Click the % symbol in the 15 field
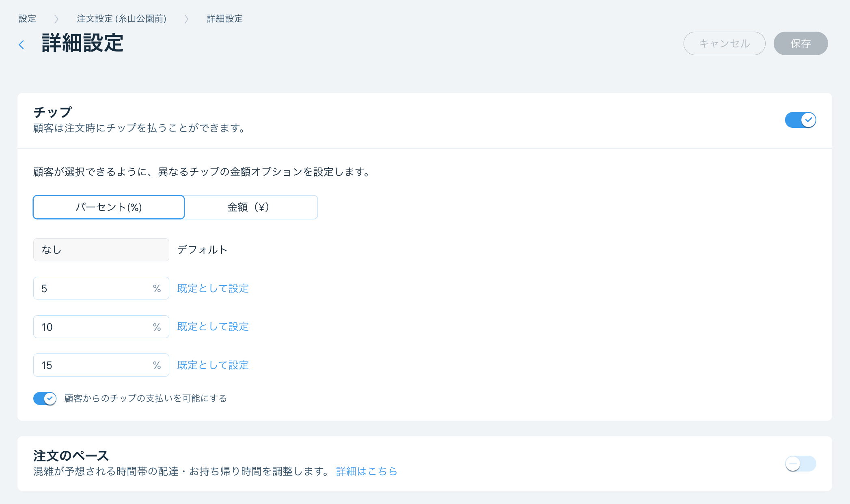 point(157,365)
